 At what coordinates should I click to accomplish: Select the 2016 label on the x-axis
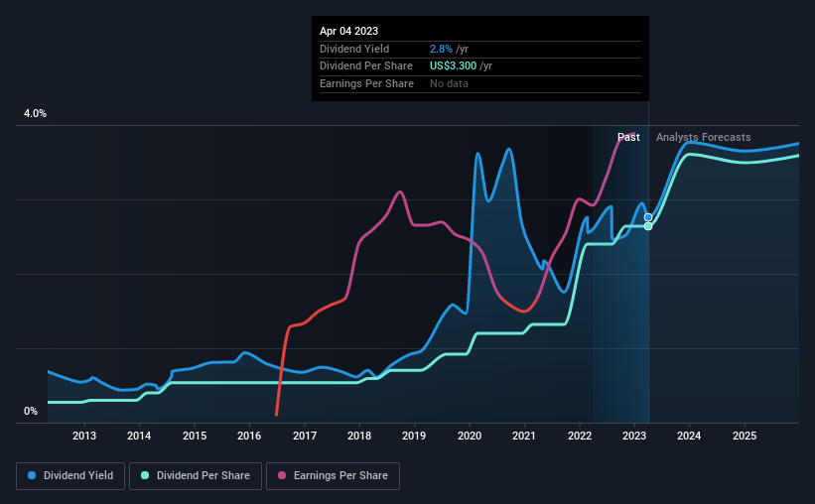click(x=249, y=436)
